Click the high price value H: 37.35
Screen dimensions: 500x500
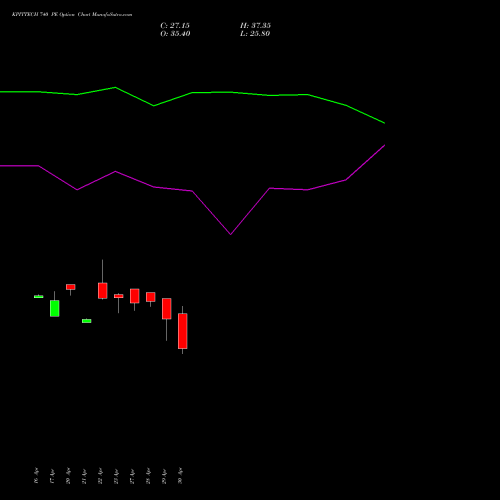[x=255, y=25]
